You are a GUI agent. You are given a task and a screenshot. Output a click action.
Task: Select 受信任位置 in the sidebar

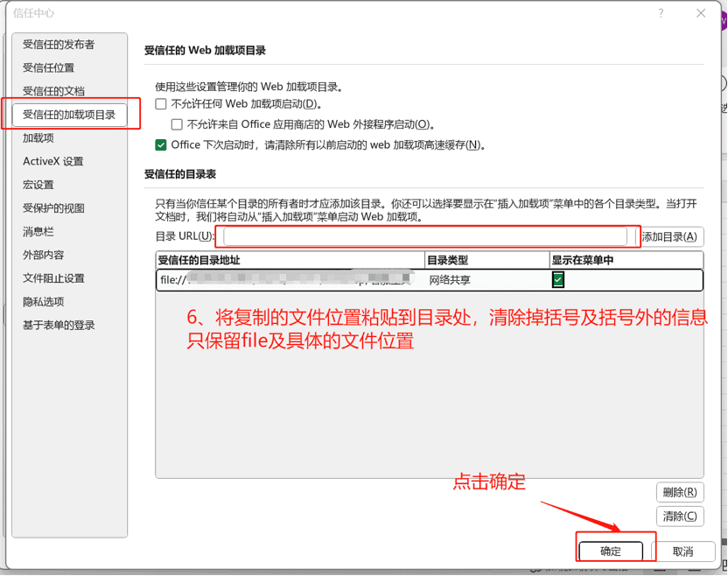48,67
